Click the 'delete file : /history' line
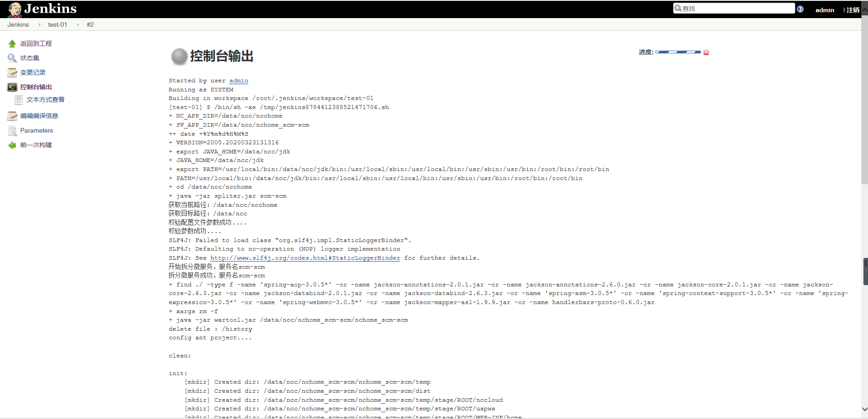This screenshot has width=868, height=419. [210, 329]
